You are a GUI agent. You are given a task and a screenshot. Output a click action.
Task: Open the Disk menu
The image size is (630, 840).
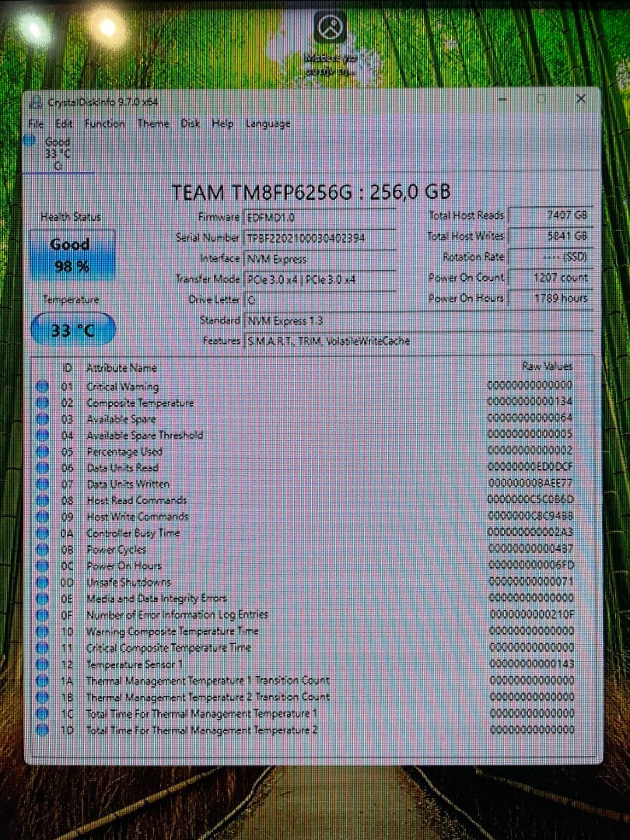click(191, 124)
